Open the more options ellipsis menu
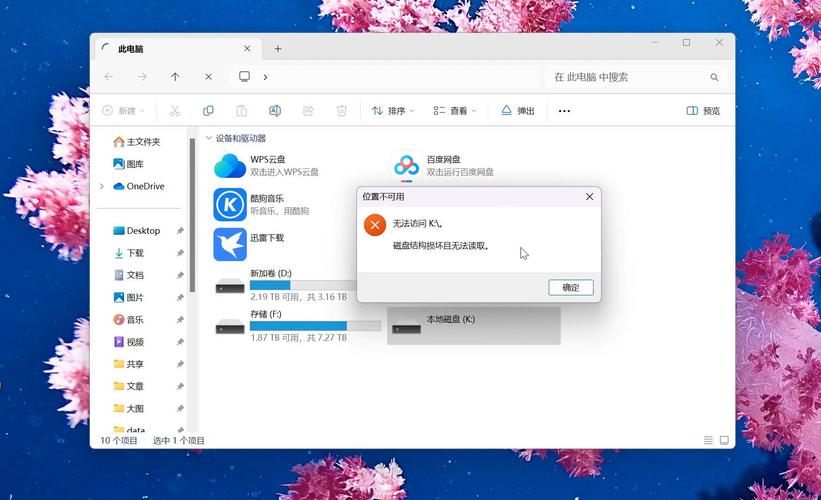Viewport: 821px width, 500px height. click(x=564, y=111)
